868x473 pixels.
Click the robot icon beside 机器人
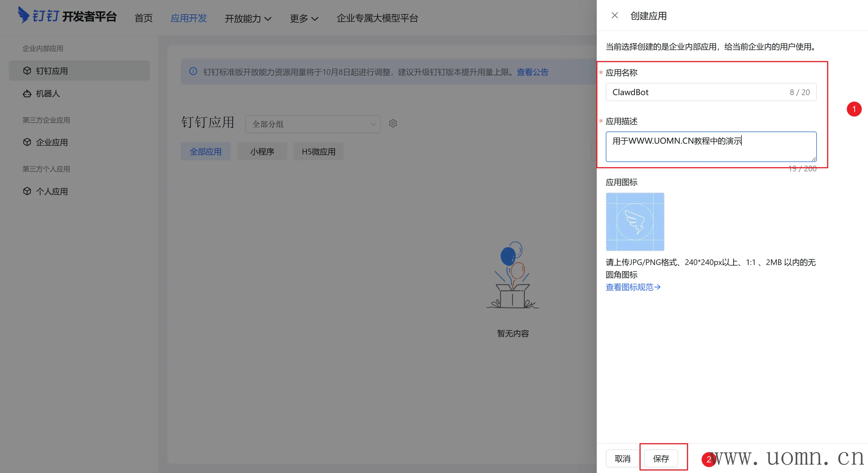[27, 94]
